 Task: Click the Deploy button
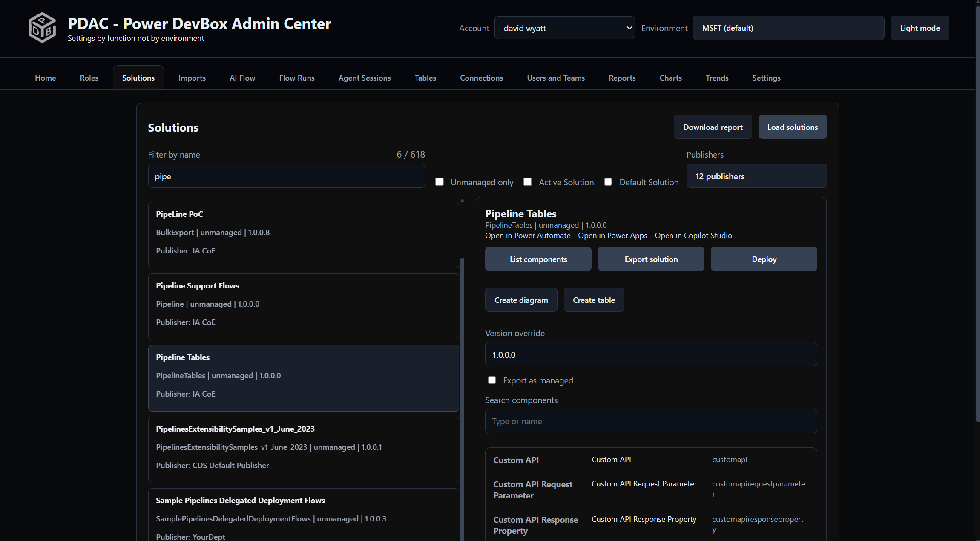764,259
